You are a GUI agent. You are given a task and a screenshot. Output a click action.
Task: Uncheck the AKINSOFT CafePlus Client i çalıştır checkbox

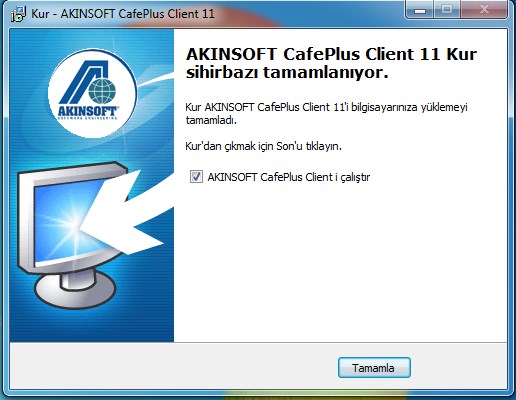click(x=196, y=176)
